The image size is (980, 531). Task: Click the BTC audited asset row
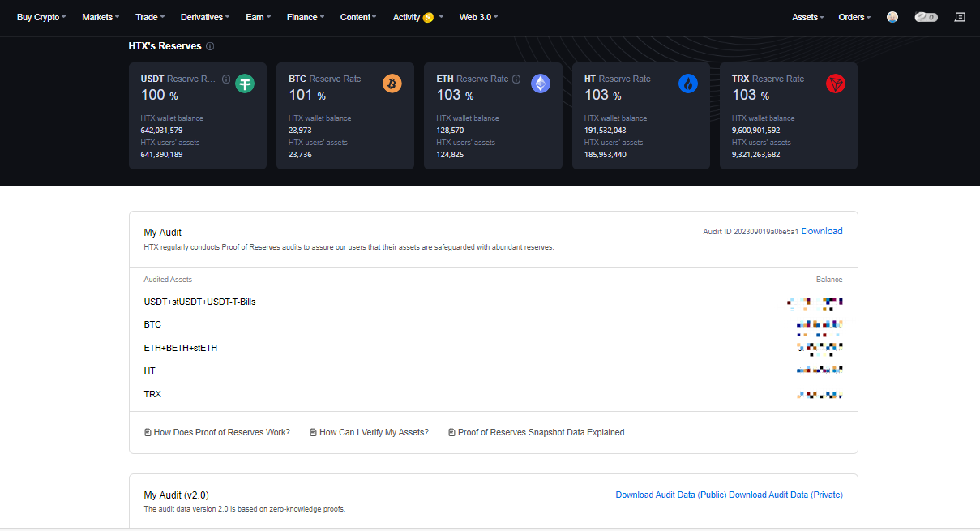[x=493, y=324]
